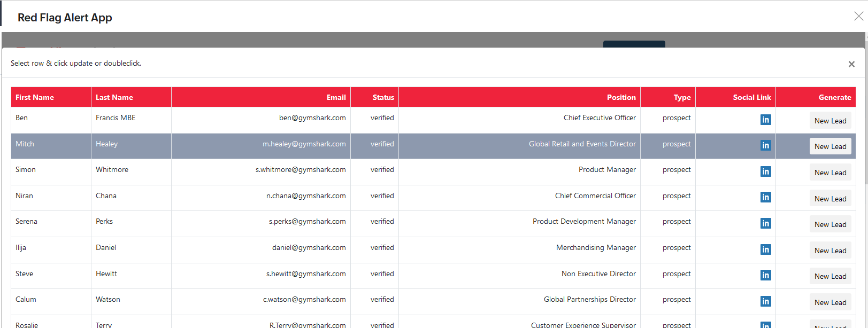Click the Generate column header
The height and width of the screenshot is (328, 868).
point(816,97)
